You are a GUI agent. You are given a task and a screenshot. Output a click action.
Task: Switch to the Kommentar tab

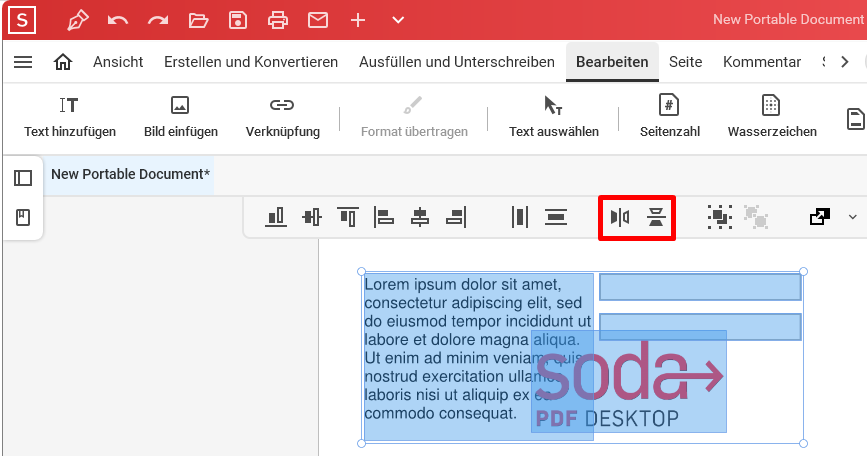(762, 62)
